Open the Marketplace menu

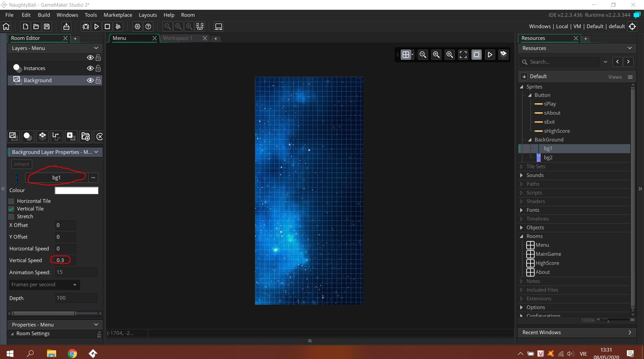(118, 15)
